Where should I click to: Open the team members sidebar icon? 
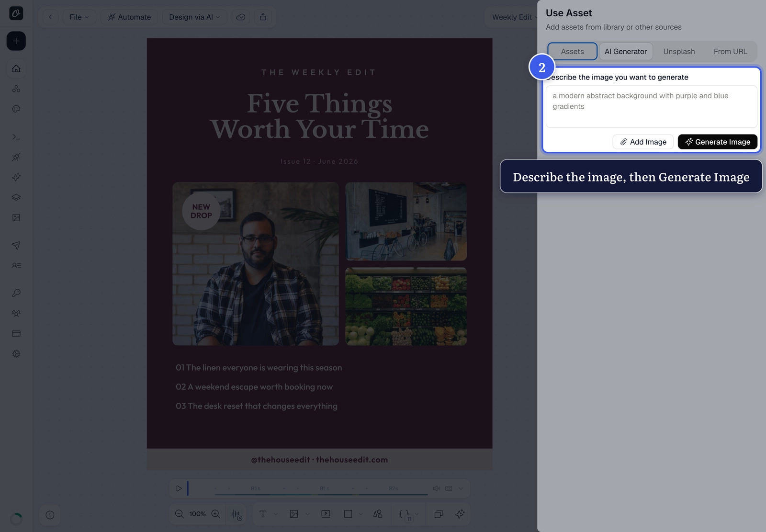[16, 313]
